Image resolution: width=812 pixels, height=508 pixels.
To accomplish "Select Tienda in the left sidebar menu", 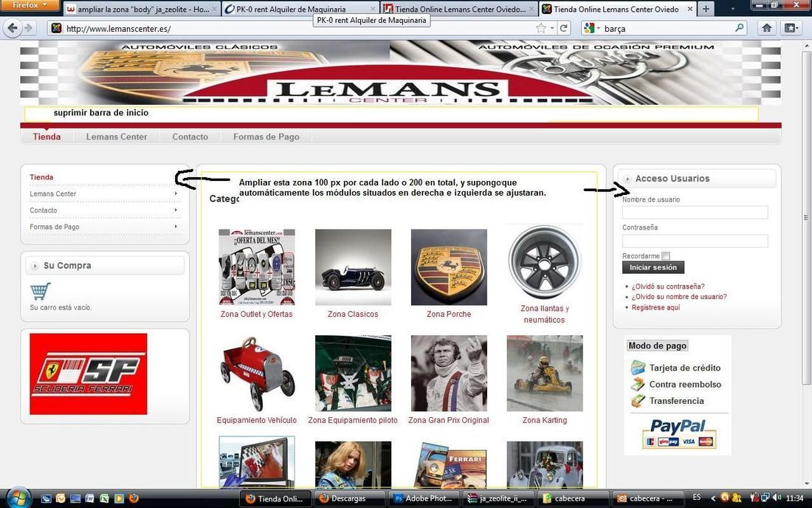I will (41, 177).
